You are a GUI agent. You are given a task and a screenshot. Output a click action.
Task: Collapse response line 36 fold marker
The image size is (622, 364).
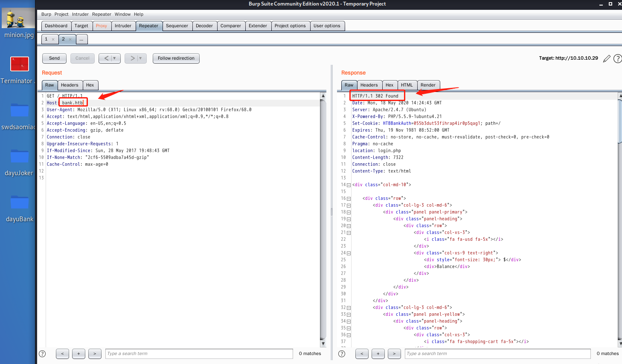tap(349, 335)
